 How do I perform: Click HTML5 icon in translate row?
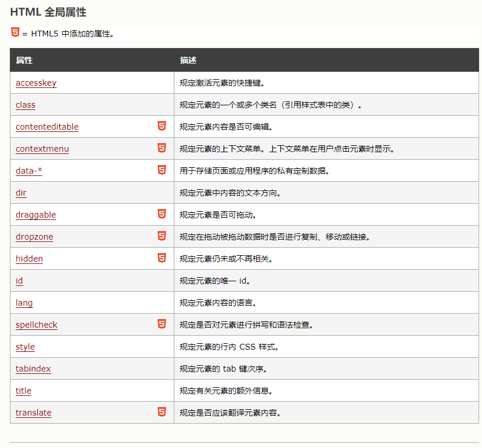(x=162, y=412)
